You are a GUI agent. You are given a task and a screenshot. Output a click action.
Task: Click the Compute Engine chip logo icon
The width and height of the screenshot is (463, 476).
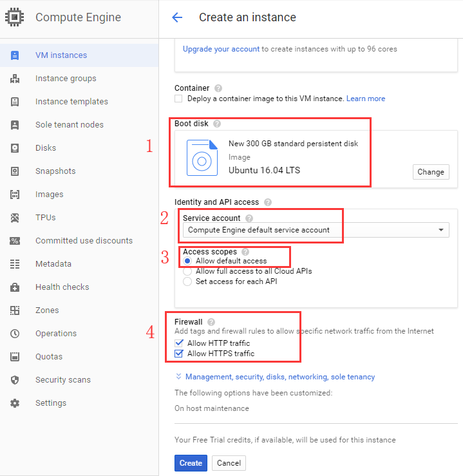[x=15, y=17]
